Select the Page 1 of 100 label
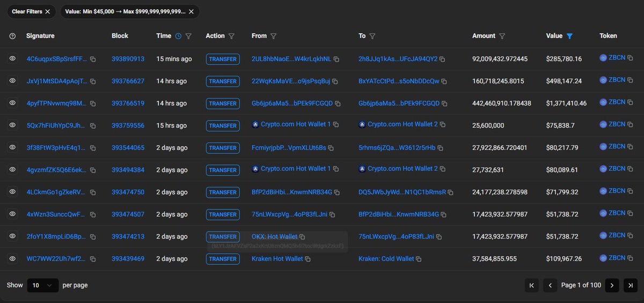 click(x=581, y=285)
